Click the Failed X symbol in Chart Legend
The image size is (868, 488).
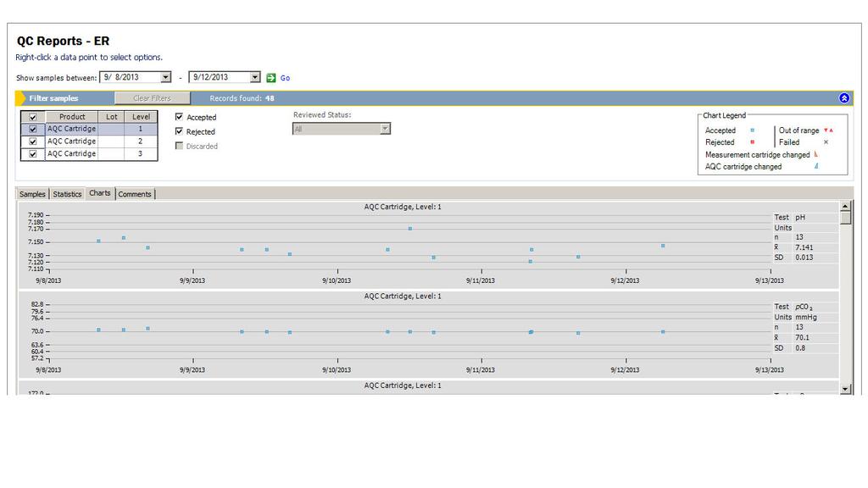(x=826, y=142)
